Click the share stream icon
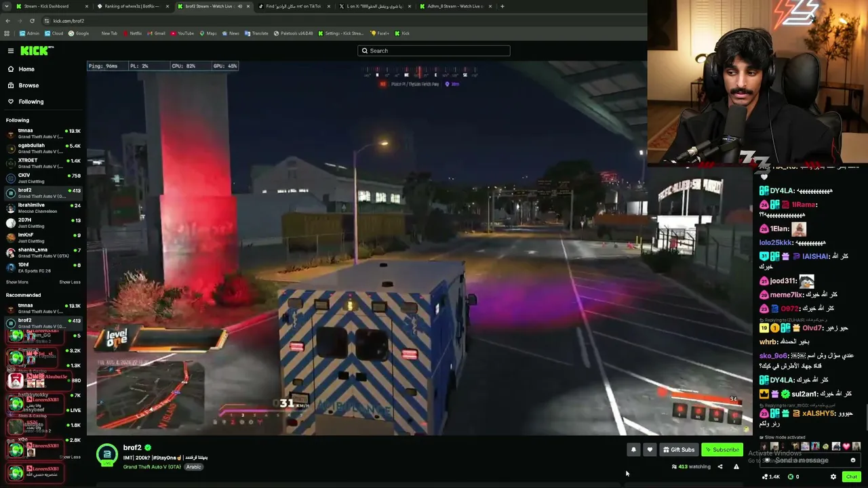The height and width of the screenshot is (488, 868). click(720, 466)
